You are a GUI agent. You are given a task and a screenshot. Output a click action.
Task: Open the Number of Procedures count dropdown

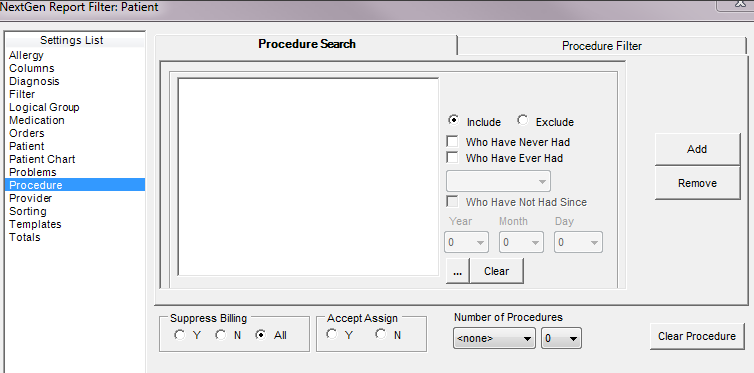[561, 338]
